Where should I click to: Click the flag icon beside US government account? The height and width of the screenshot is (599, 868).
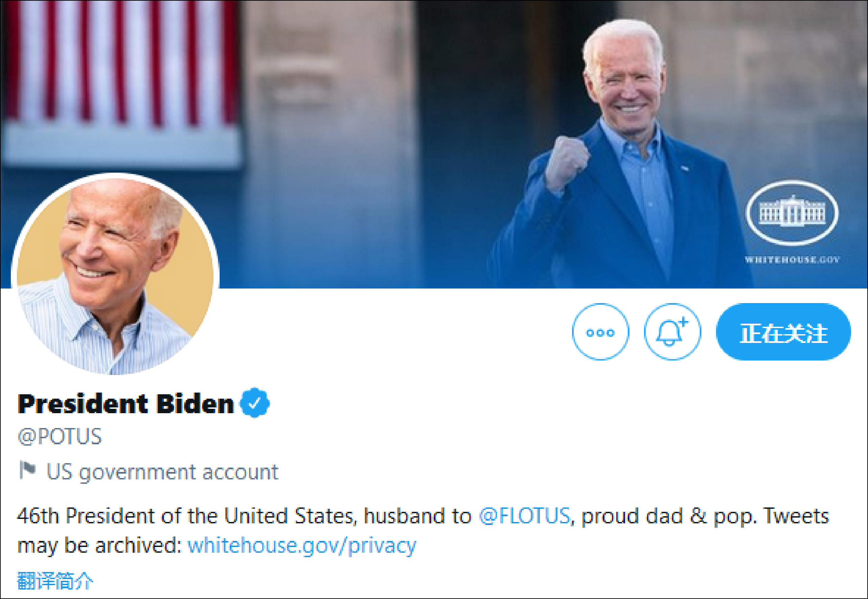pos(27,471)
